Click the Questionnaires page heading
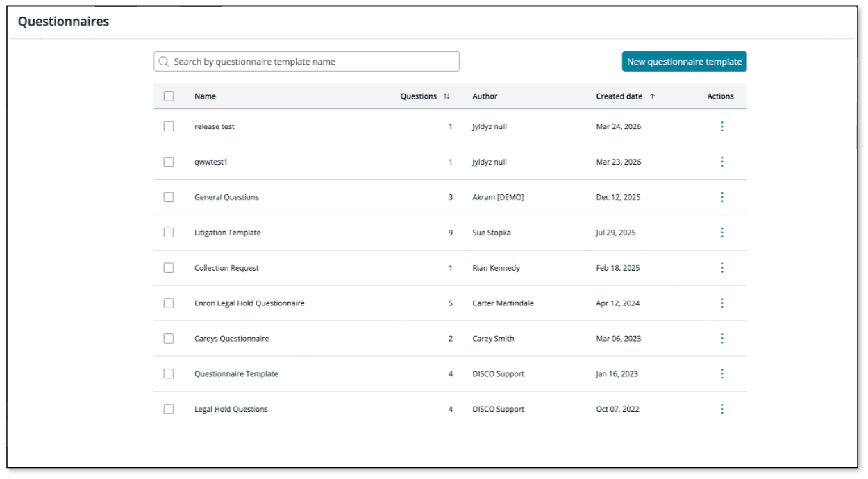This screenshot has height=479, width=868. click(63, 22)
